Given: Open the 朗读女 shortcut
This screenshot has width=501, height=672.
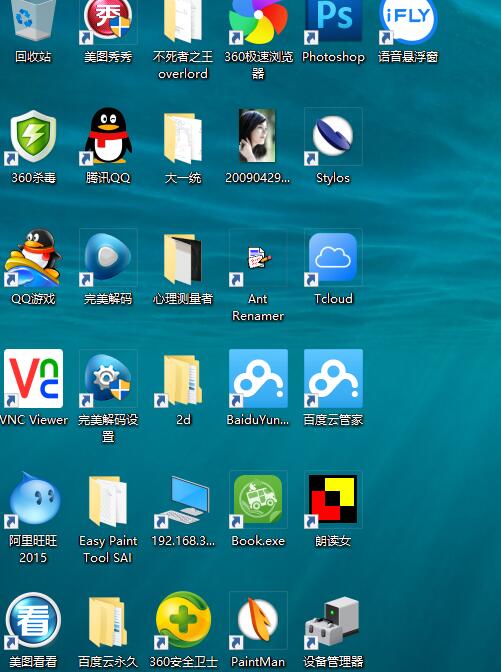Looking at the screenshot, I should click(333, 500).
